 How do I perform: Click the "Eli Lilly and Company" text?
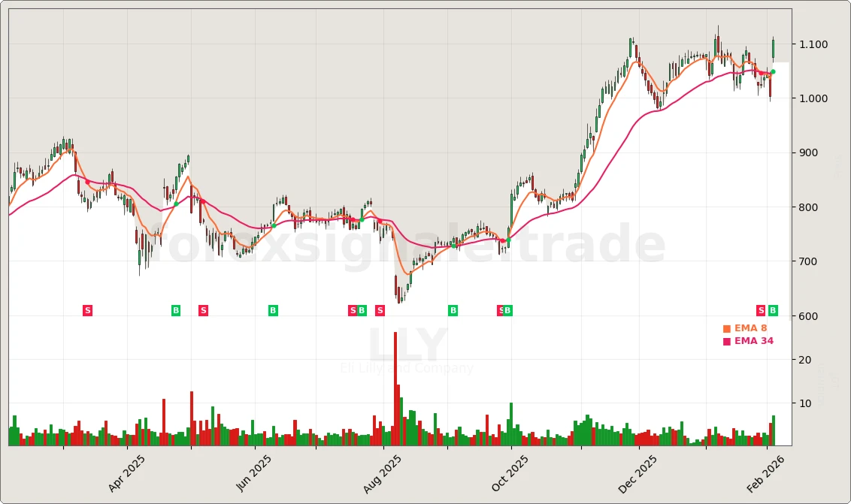407,368
